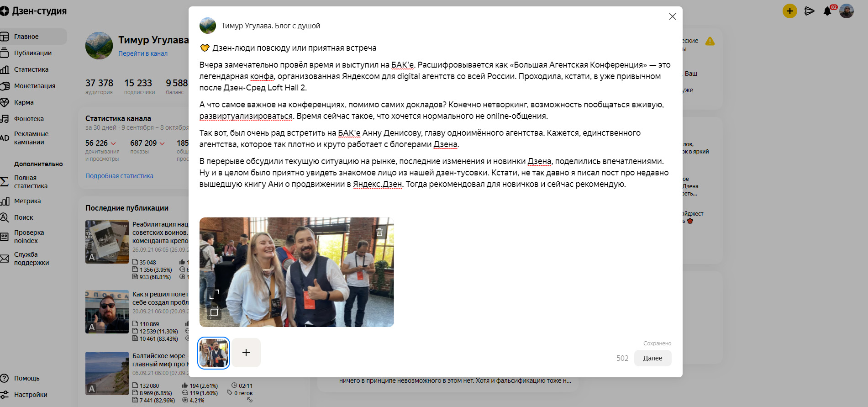Click into paragraph starting Вчера замечательно
Image resolution: width=868 pixels, height=407 pixels.
pos(435,76)
